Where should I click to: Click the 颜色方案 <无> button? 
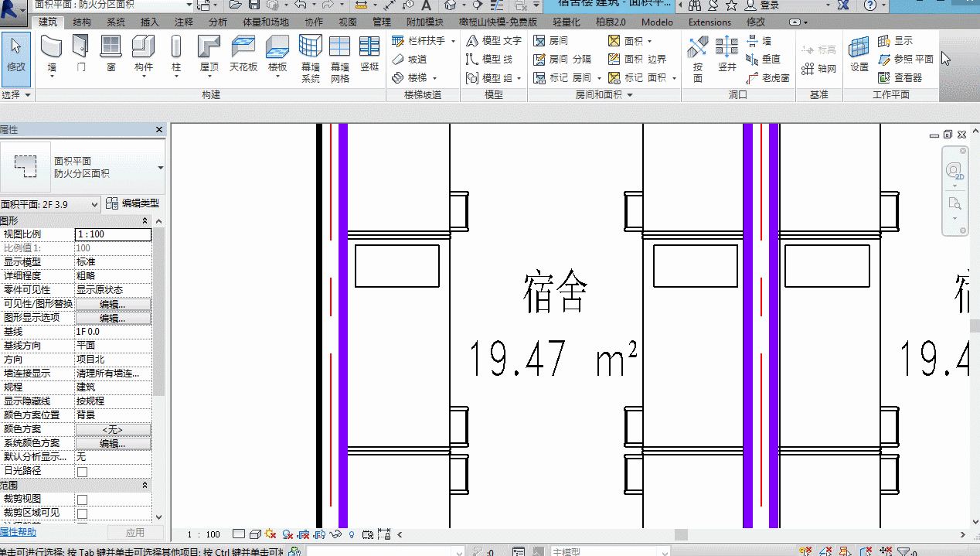point(113,430)
